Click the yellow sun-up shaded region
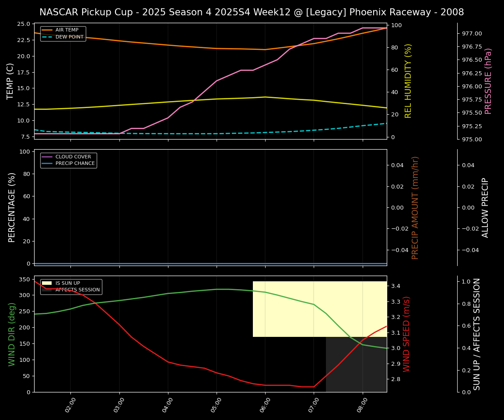Screen dimensions: 504x420 (x=319, y=308)
